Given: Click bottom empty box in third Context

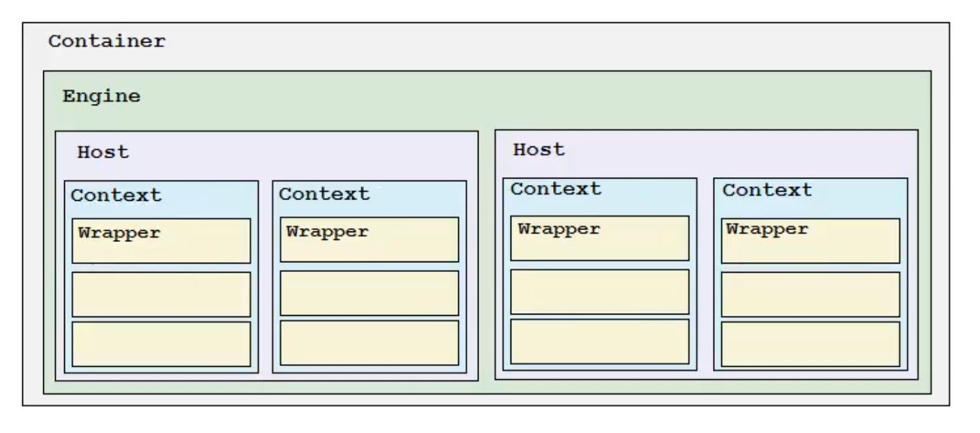Looking at the screenshot, I should 599,341.
